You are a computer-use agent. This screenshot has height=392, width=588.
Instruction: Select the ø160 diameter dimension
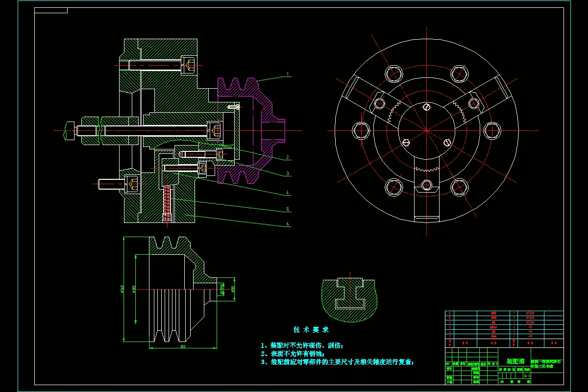[x=122, y=290]
